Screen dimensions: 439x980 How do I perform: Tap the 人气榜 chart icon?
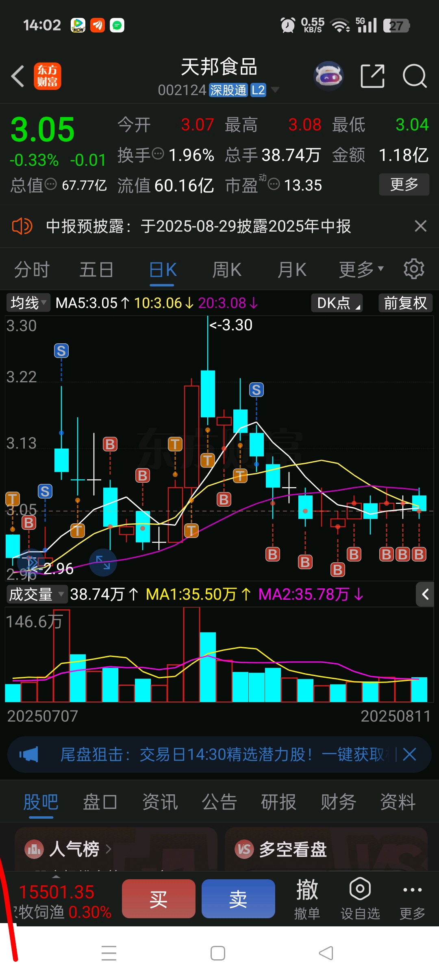point(34,849)
